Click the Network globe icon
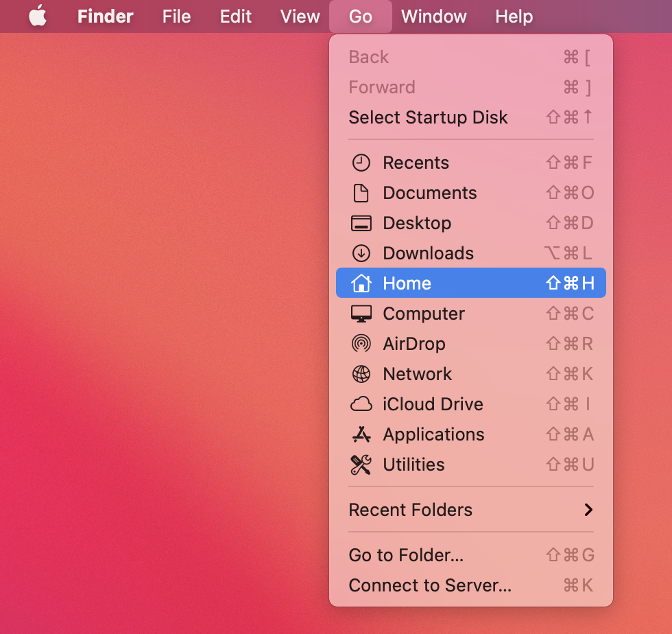Screen dimensions: 672x634 click(x=361, y=374)
